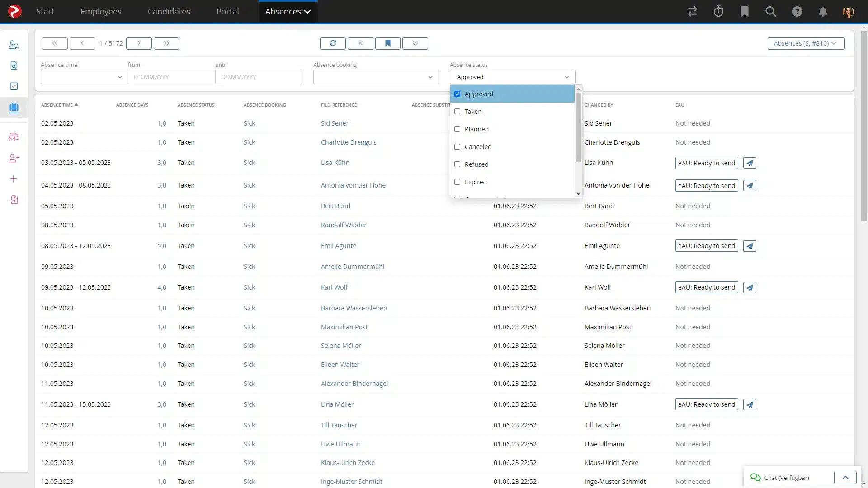This screenshot has height=488, width=868.
Task: Open the switch/transfer arrows icon in top bar
Action: click(x=692, y=11)
